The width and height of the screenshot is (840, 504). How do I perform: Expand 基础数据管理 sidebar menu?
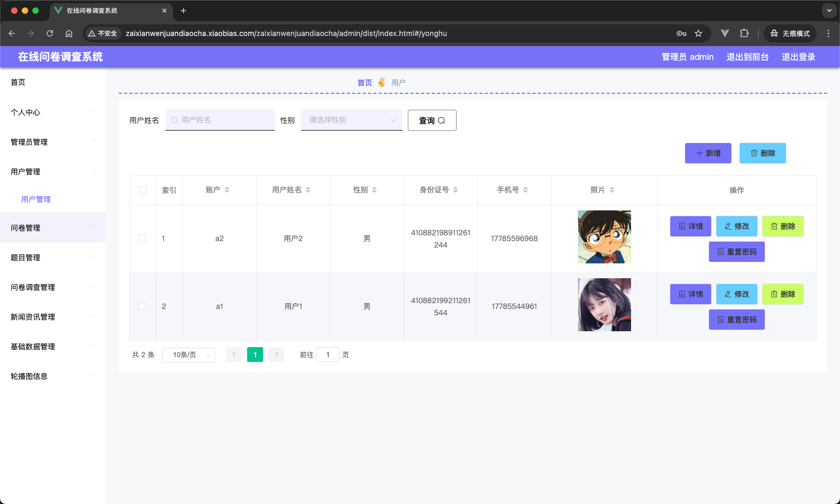coord(53,347)
